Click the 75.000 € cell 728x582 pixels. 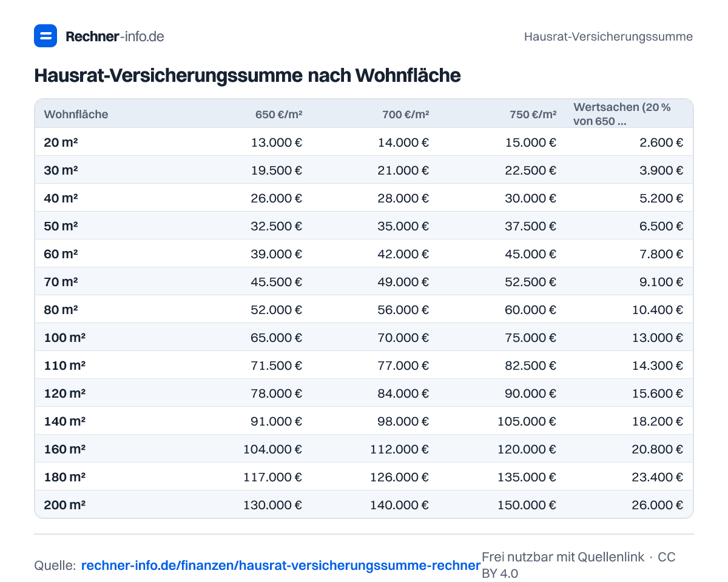pyautogui.click(x=531, y=338)
